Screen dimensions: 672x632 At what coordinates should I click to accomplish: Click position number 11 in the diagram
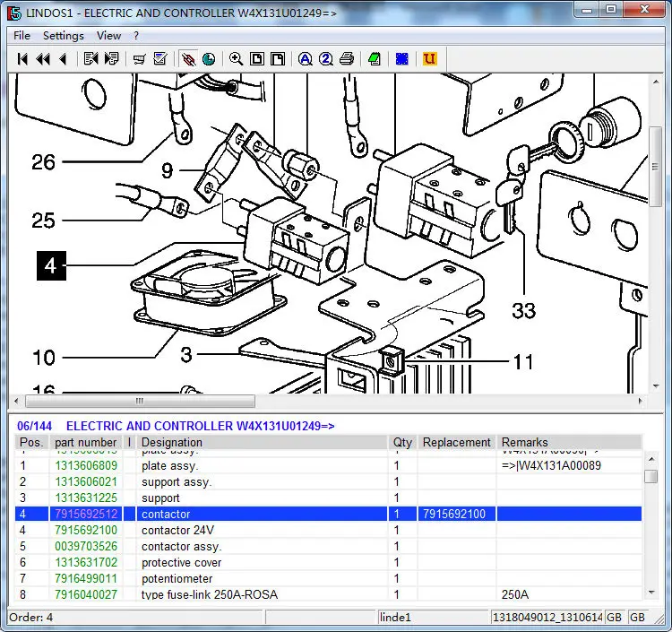(523, 361)
